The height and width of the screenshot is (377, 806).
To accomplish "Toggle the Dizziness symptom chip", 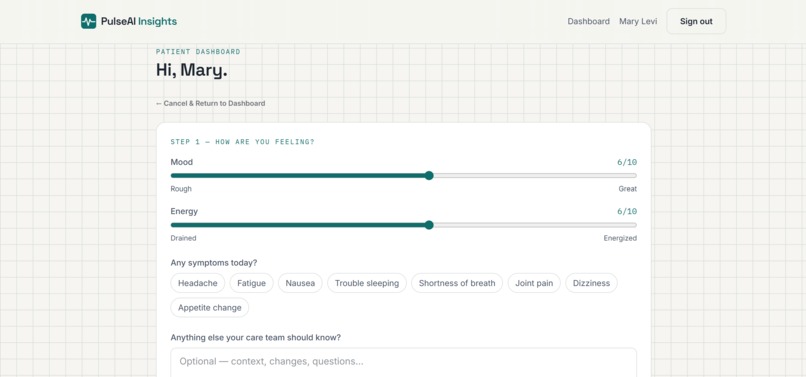I will coord(591,283).
